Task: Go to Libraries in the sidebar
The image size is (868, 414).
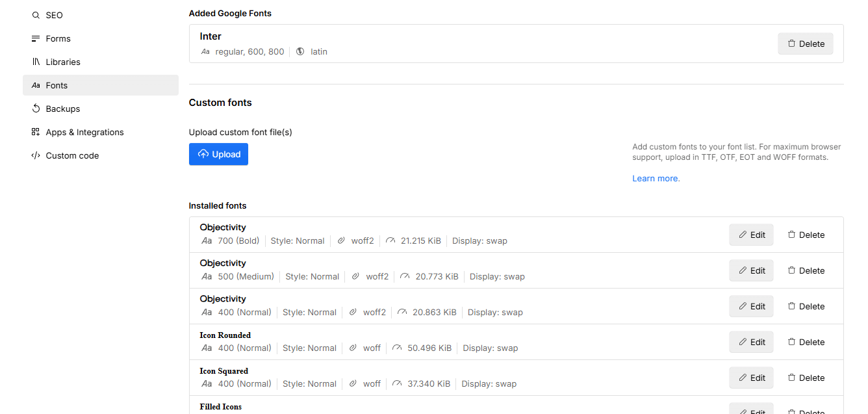Action: 101,62
